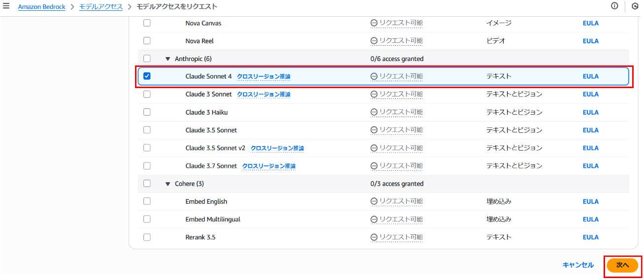Viewport: 644px width, 280px height.
Task: Check the Claude 3.7 Sonnet checkbox
Action: coord(147,166)
